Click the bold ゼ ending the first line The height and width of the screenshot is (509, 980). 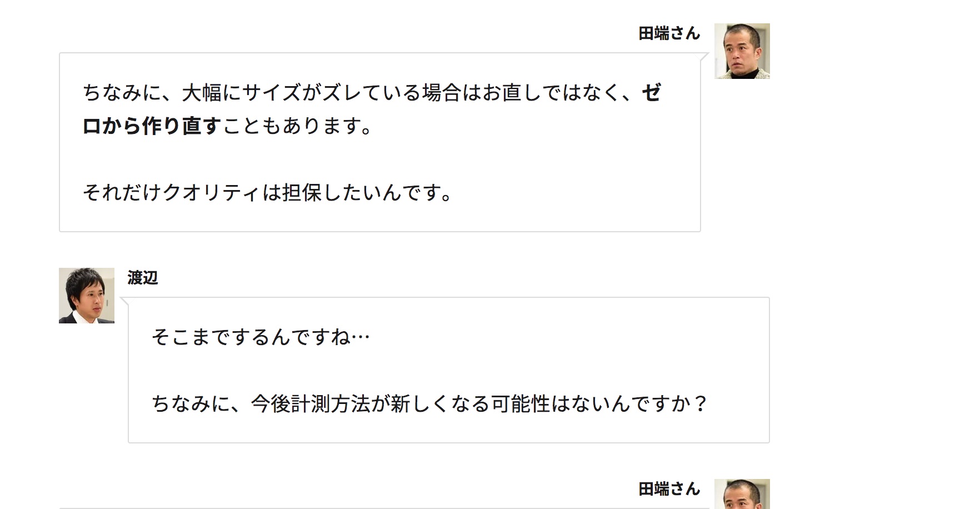click(651, 93)
